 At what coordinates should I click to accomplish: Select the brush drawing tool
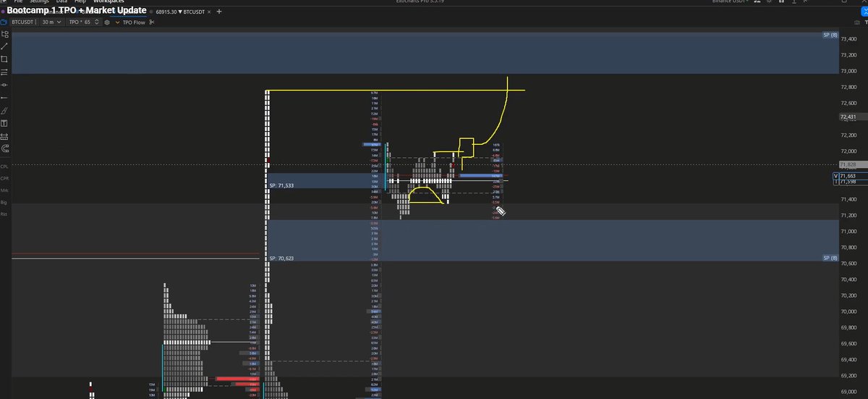4,110
